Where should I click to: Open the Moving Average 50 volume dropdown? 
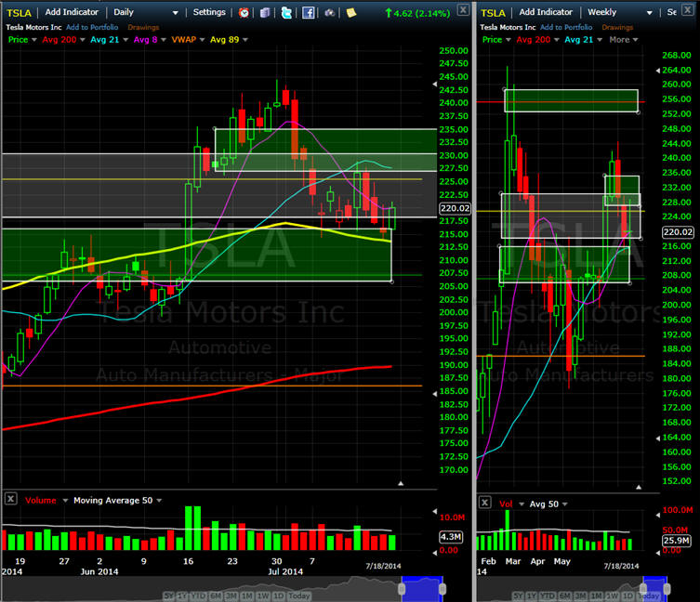[117, 500]
